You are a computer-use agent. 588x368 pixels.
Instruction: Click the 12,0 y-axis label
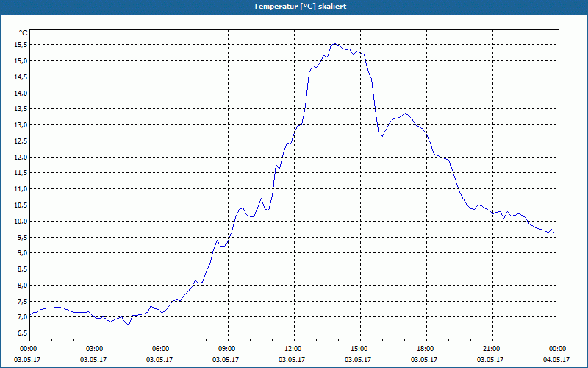tap(22, 157)
